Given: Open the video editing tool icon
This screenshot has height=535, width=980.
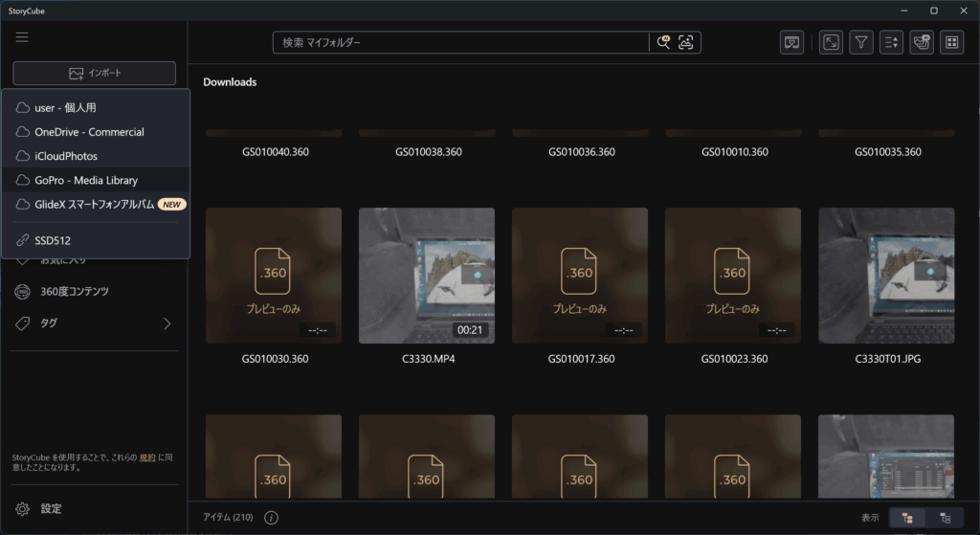Looking at the screenshot, I should [791, 42].
